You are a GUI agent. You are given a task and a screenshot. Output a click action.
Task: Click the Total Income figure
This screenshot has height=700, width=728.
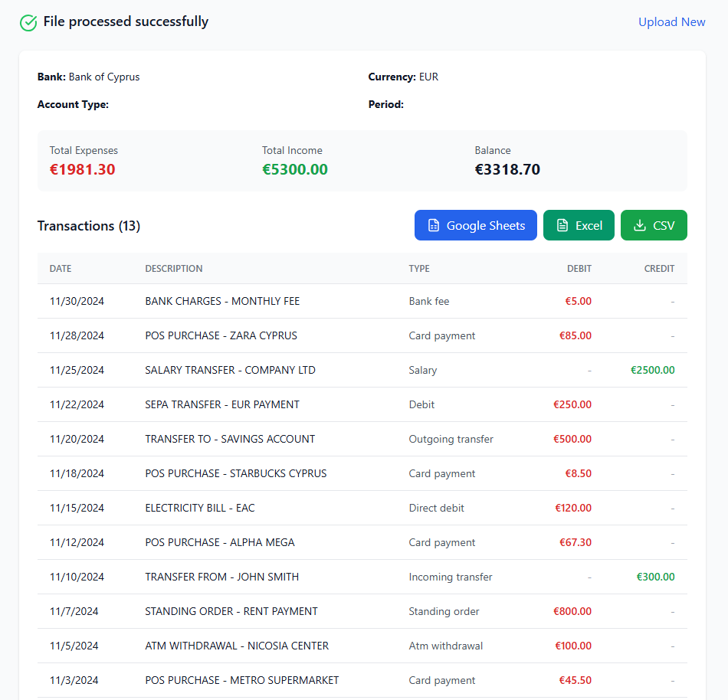click(x=294, y=169)
